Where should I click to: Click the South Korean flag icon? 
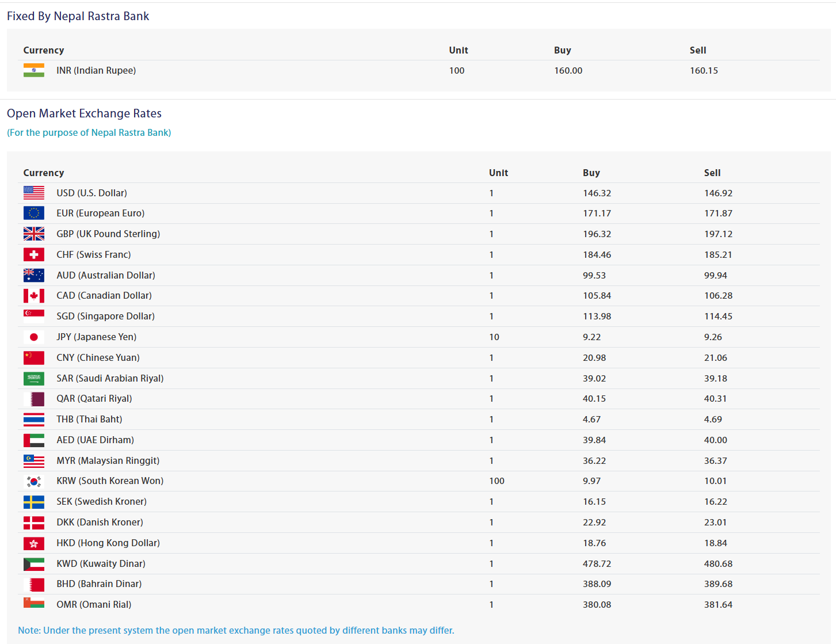(33, 481)
